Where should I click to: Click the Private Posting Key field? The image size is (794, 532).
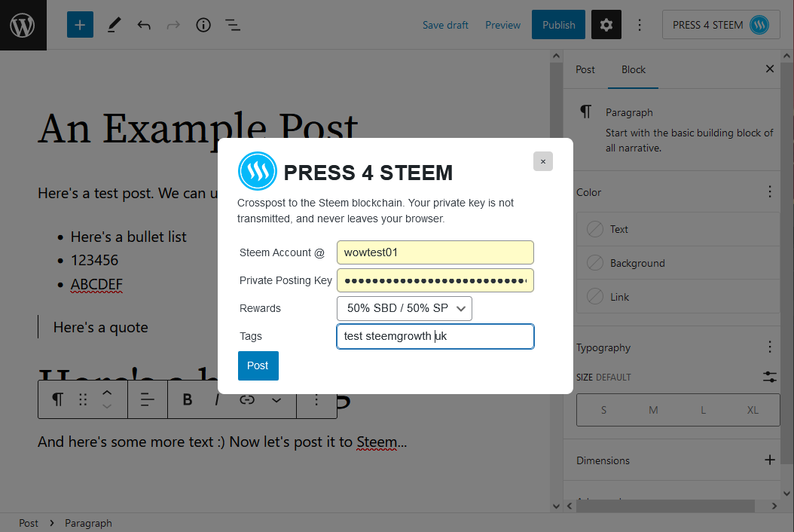point(435,280)
